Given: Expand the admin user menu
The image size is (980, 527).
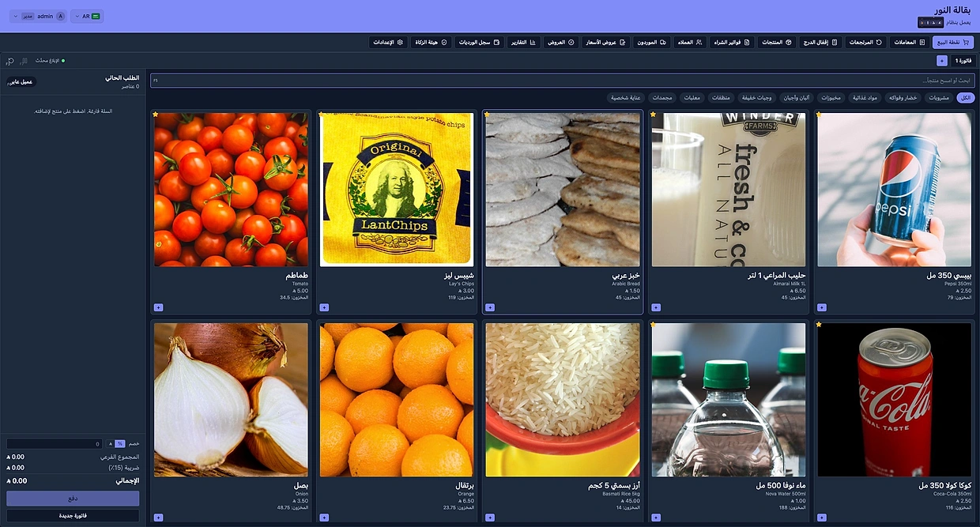Looking at the screenshot, I should (x=38, y=16).
